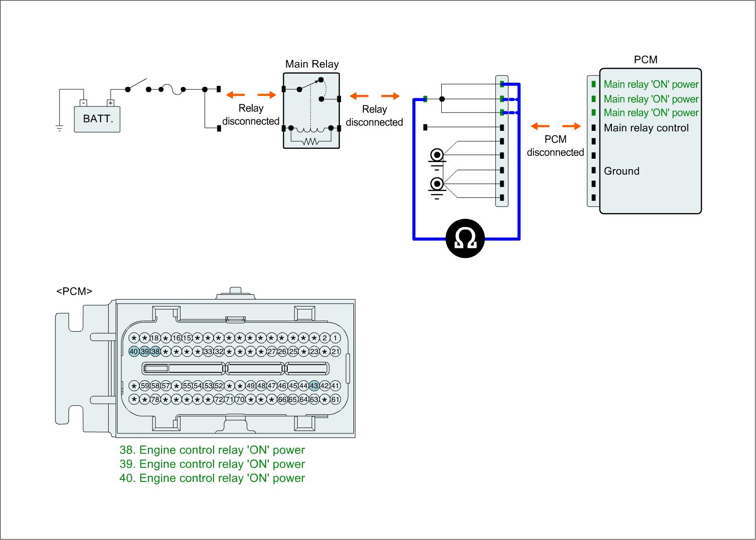Click the black ohmmeter Ω symbol
Image resolution: width=756 pixels, height=540 pixels.
(465, 239)
